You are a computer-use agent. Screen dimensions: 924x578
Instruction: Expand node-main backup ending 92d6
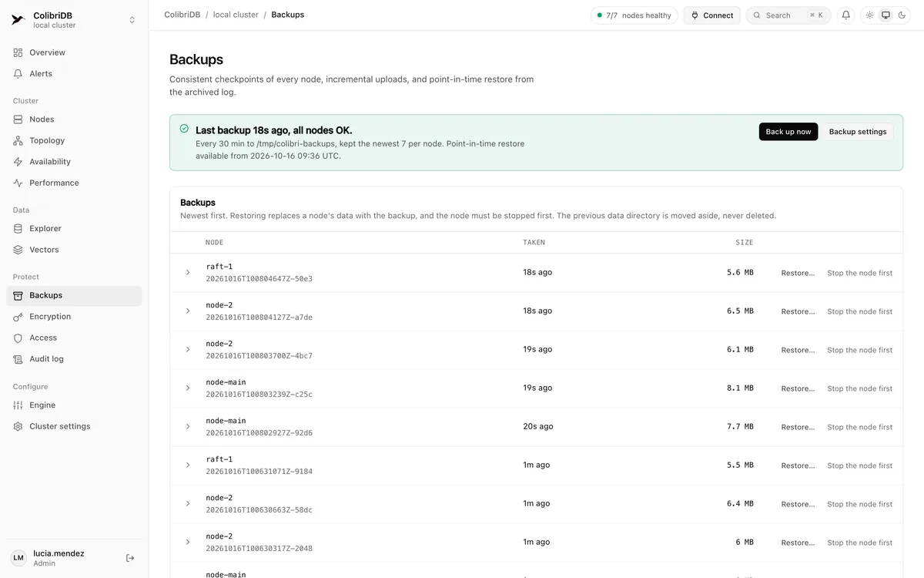188,427
